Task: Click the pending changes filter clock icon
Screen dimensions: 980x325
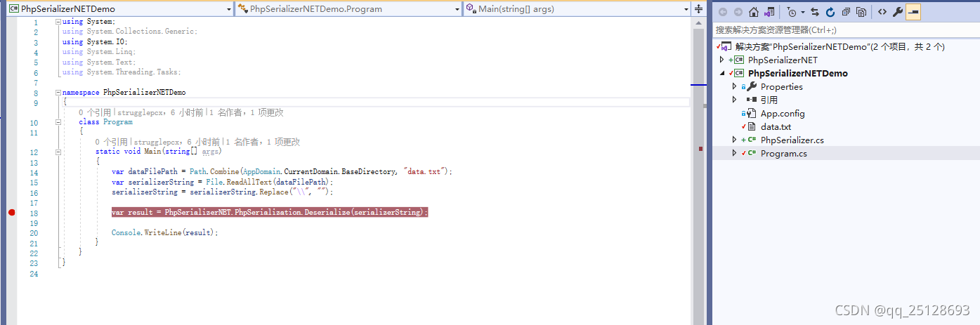Action: click(792, 12)
